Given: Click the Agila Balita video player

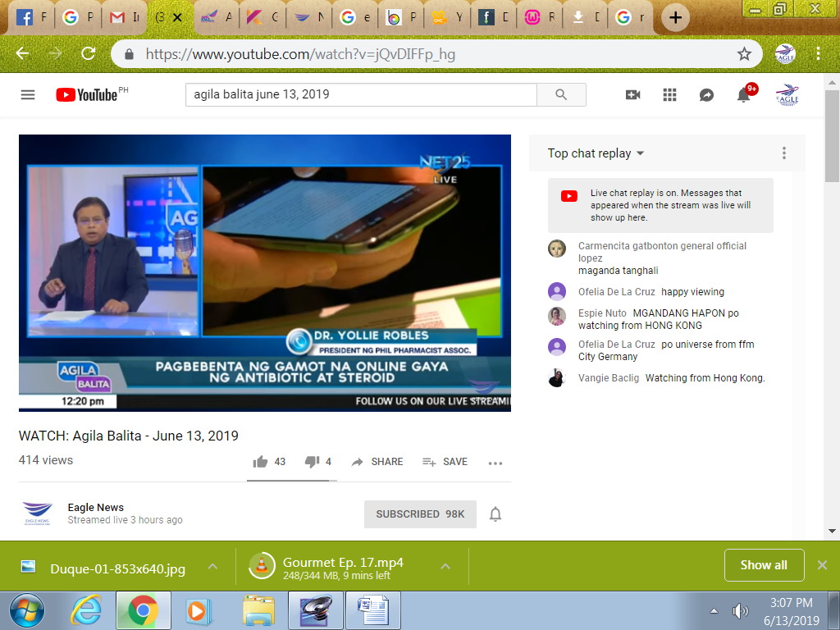Looking at the screenshot, I should pos(265,272).
